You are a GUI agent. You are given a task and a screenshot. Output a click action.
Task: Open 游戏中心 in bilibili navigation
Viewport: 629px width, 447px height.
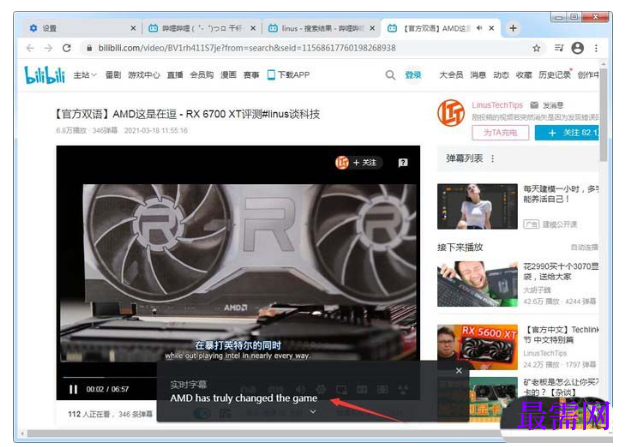click(144, 75)
